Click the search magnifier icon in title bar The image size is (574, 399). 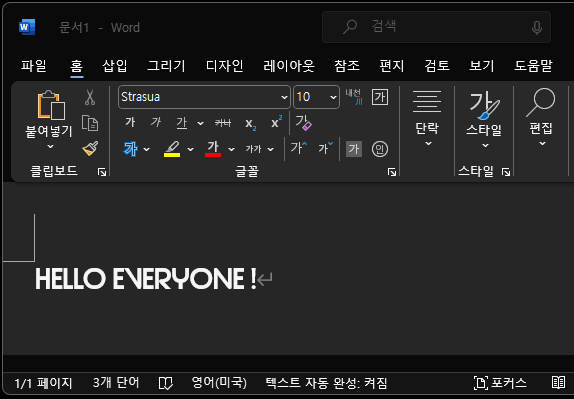click(x=350, y=27)
